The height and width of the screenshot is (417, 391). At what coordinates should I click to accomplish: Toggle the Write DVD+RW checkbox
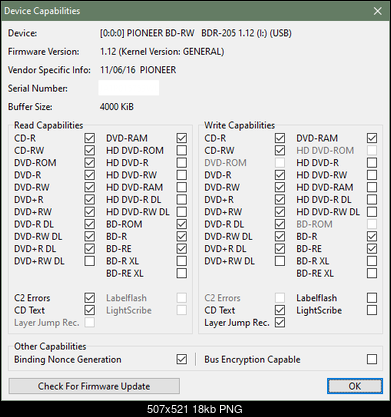pyautogui.click(x=280, y=212)
